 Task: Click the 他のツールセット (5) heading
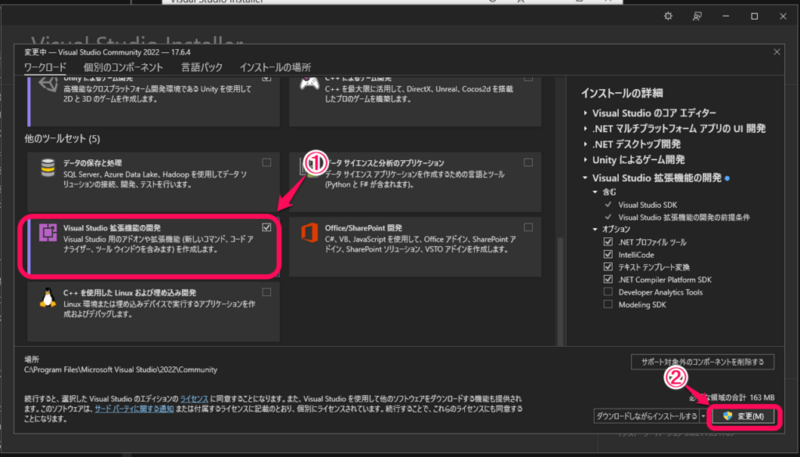62,139
